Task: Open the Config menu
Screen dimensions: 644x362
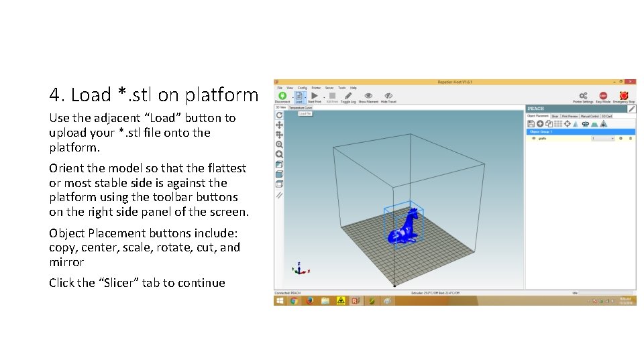Action: [303, 88]
